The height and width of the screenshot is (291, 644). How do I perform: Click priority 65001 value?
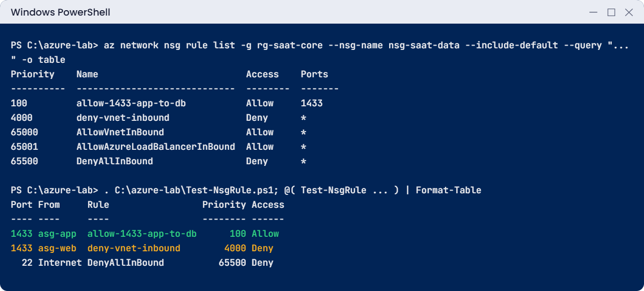[x=24, y=147]
